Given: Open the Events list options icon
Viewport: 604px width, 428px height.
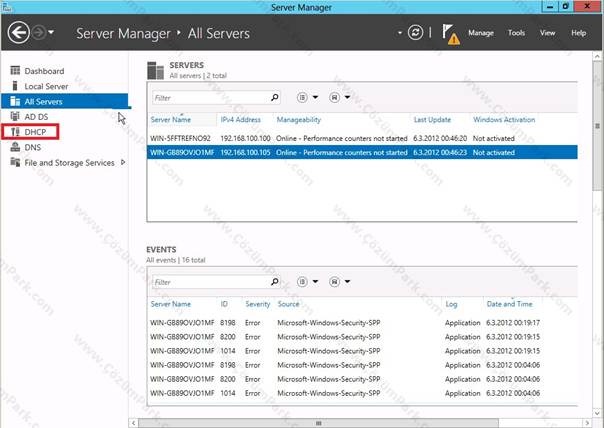Looking at the screenshot, I should click(x=302, y=282).
